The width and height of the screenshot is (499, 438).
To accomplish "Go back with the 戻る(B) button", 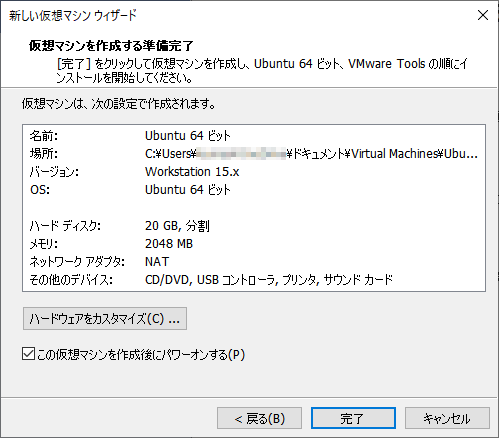I will click(x=259, y=418).
